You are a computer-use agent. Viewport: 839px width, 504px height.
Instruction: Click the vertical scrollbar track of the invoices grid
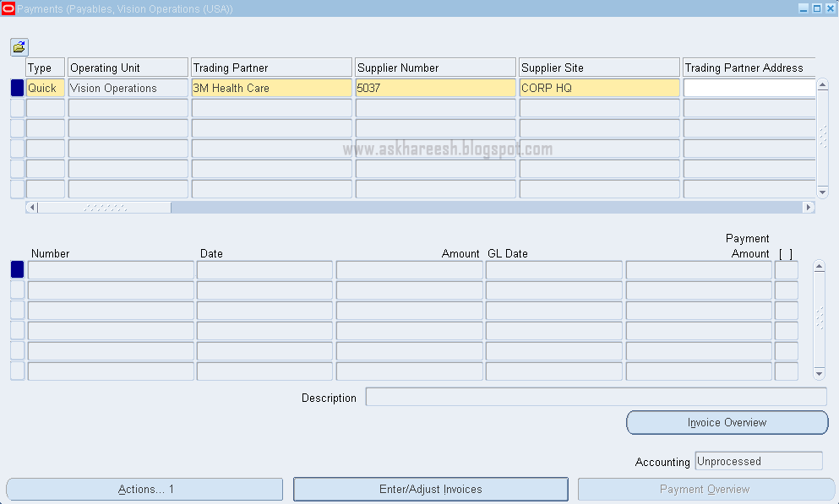[819, 319]
